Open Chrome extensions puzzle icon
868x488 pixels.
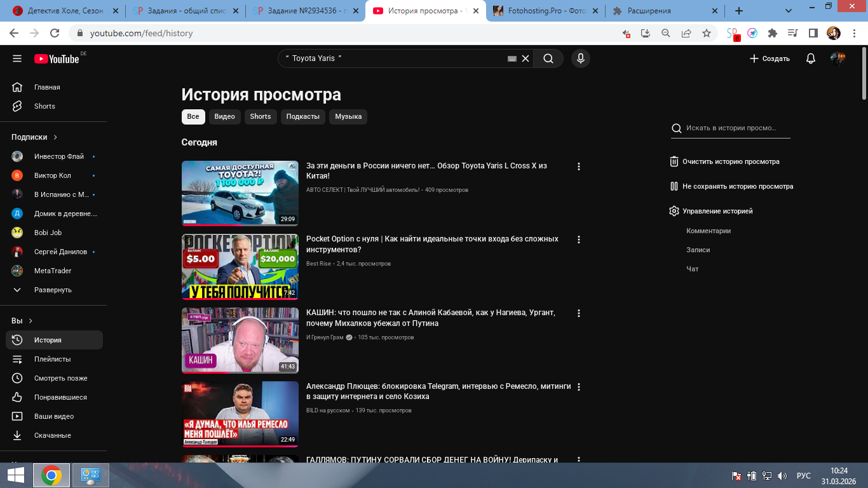pyautogui.click(x=773, y=33)
